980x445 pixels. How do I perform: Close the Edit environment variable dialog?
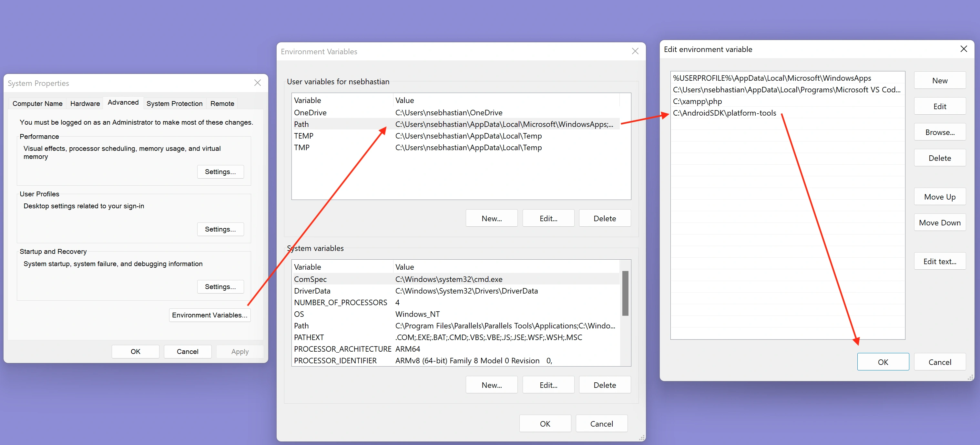click(x=963, y=49)
